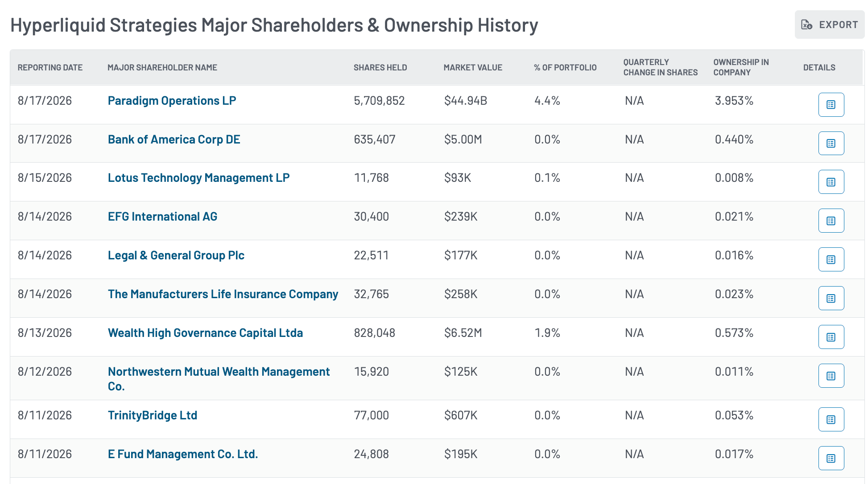Open E Fund Management Co. Ltd. link
Screen dimensions: 868x484
(183, 454)
